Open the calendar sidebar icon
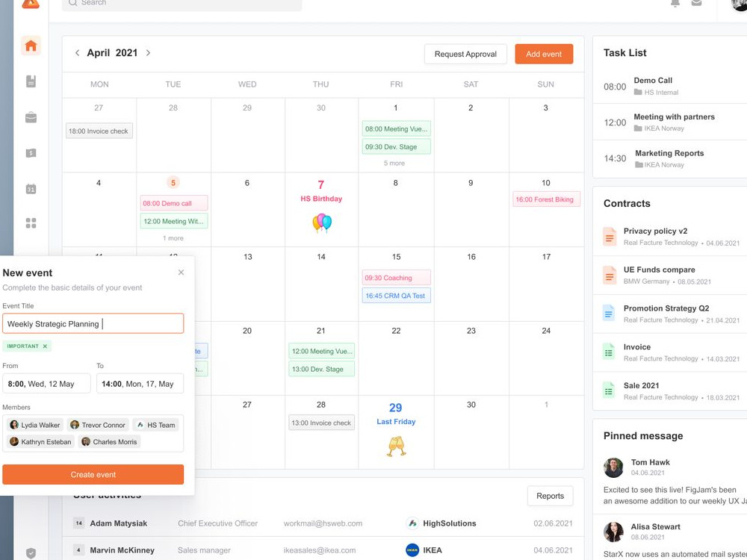Viewport: 747px width, 560px height. [x=31, y=189]
